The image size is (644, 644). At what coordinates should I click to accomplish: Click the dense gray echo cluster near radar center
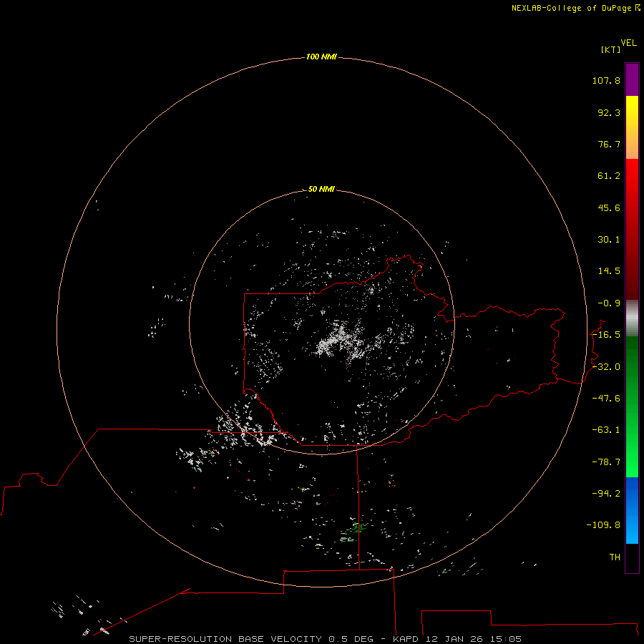(339, 341)
